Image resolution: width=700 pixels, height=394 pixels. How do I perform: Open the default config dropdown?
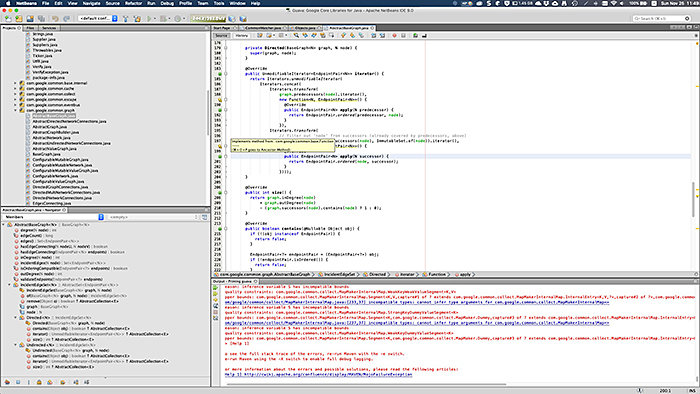[x=98, y=19]
